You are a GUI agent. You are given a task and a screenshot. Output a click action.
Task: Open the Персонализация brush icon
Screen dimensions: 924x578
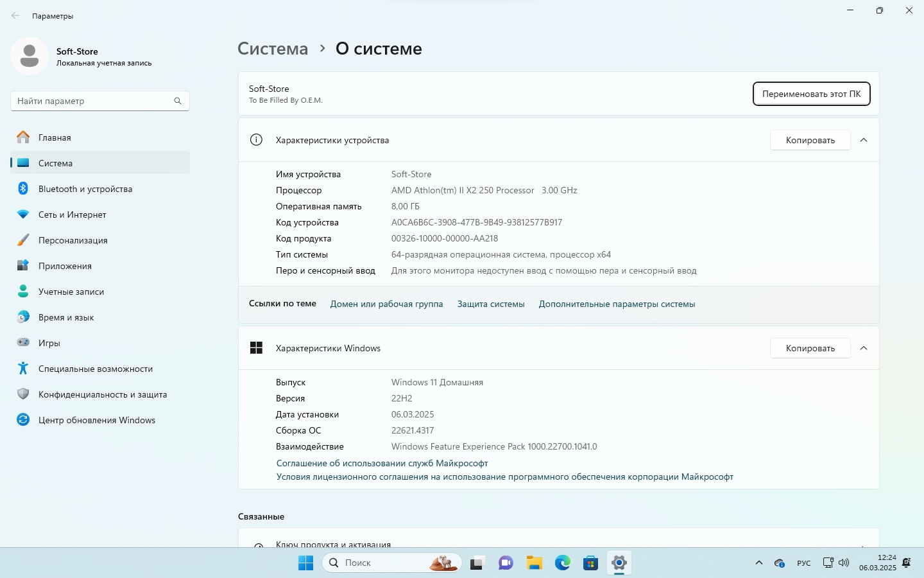(x=23, y=240)
